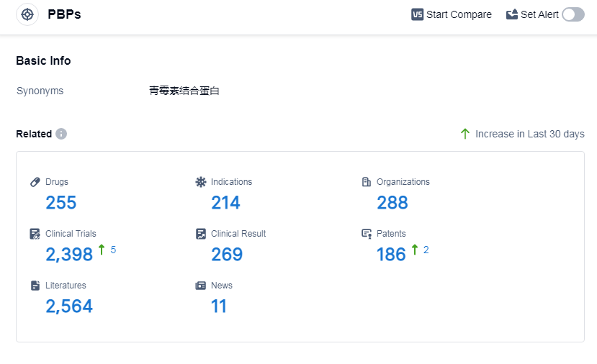The height and width of the screenshot is (364, 597).
Task: Click the PBPs target icon
Action: 27,14
